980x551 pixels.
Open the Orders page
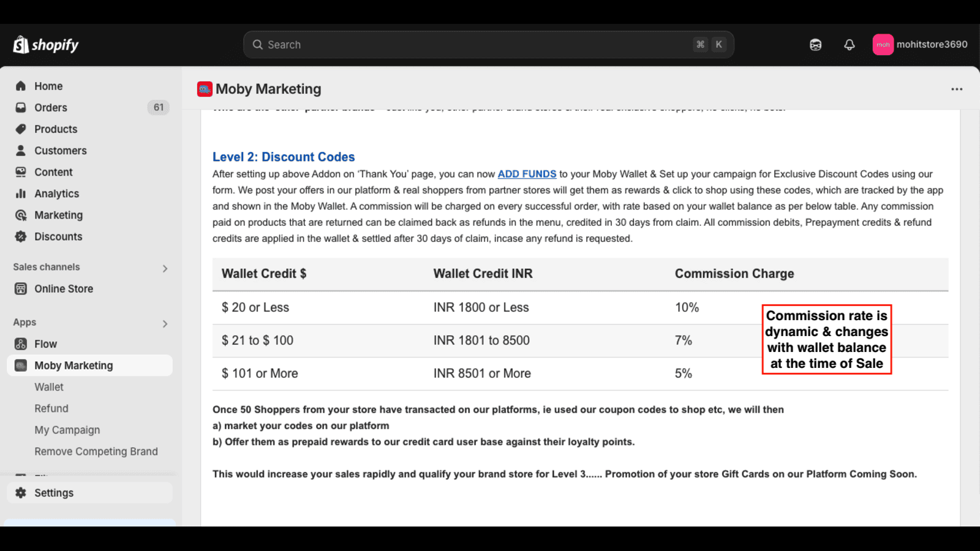(51, 108)
